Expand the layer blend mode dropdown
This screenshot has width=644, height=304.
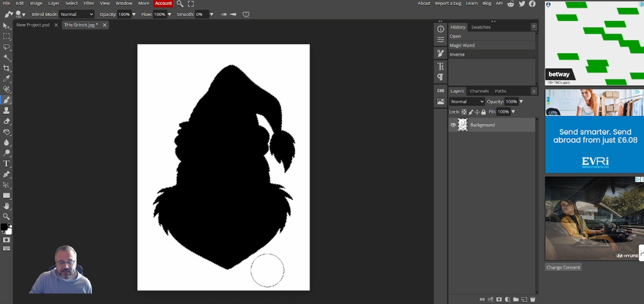click(467, 101)
